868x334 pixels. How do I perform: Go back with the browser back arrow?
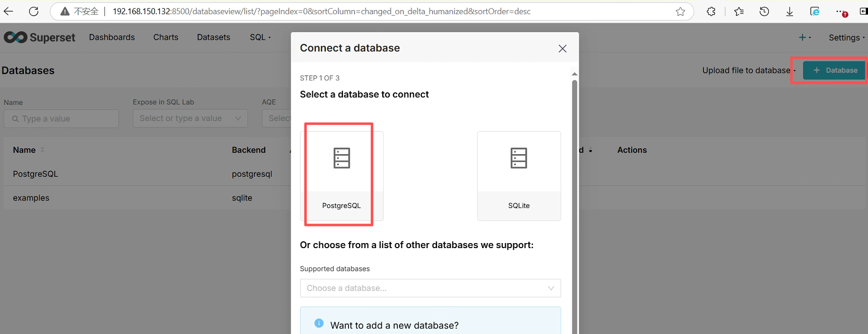click(x=9, y=11)
